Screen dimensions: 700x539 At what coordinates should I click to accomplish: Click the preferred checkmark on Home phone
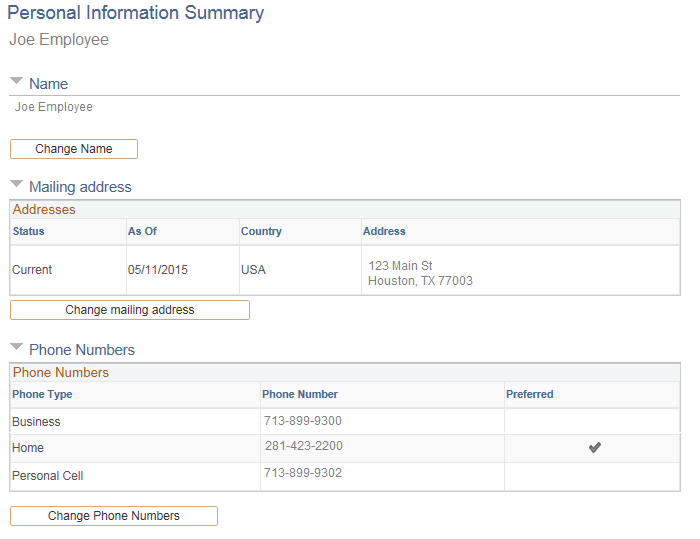tap(594, 448)
